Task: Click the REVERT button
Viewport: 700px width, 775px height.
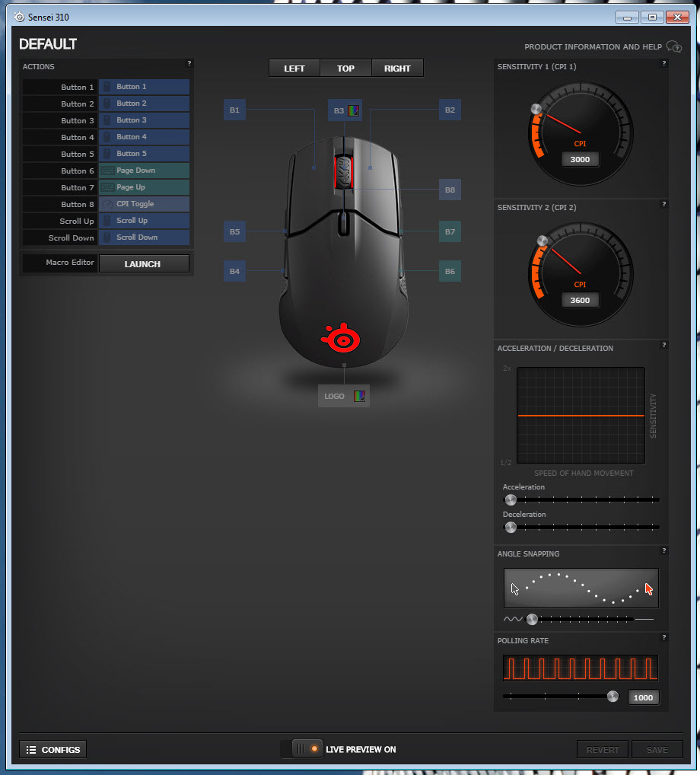Action: point(602,750)
